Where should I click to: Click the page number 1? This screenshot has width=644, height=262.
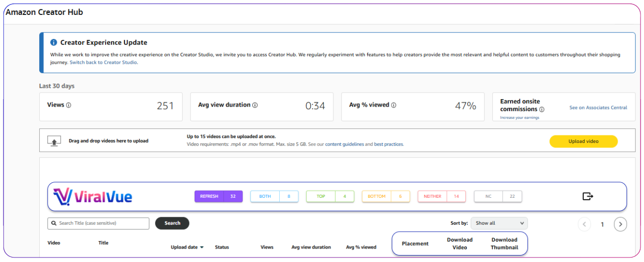pos(602,225)
